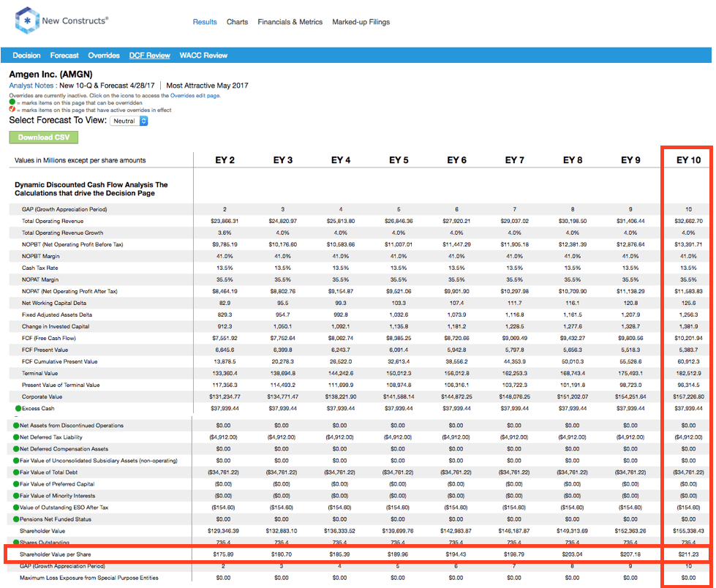The image size is (716, 588).
Task: Click Most Attractive May 2017 text
Action: (207, 86)
